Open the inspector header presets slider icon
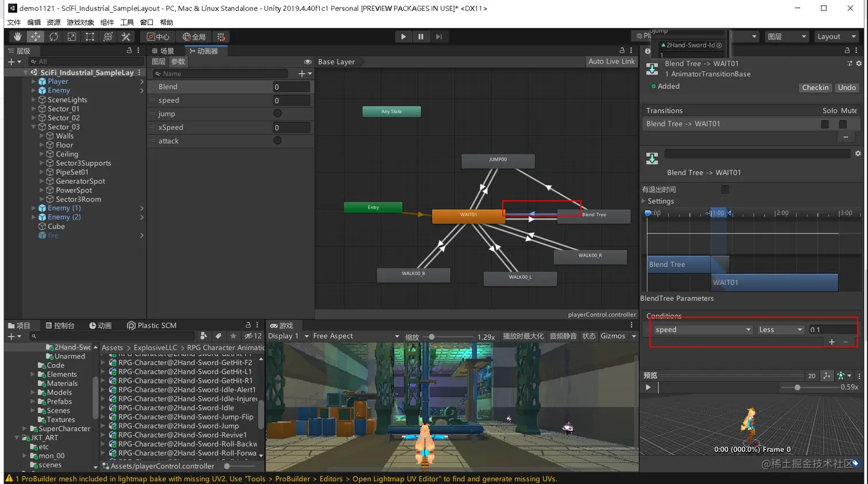The height and width of the screenshot is (484, 868). coord(850,63)
